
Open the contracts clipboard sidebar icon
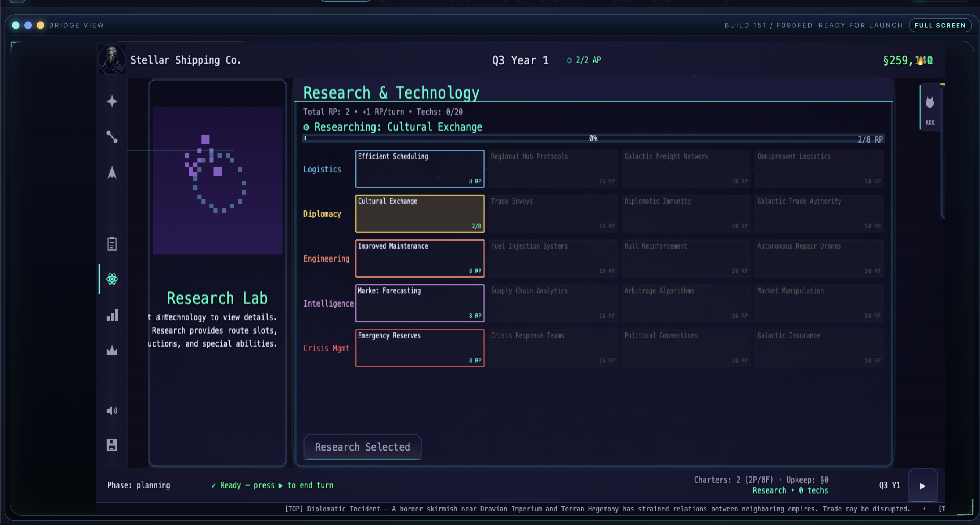point(112,244)
